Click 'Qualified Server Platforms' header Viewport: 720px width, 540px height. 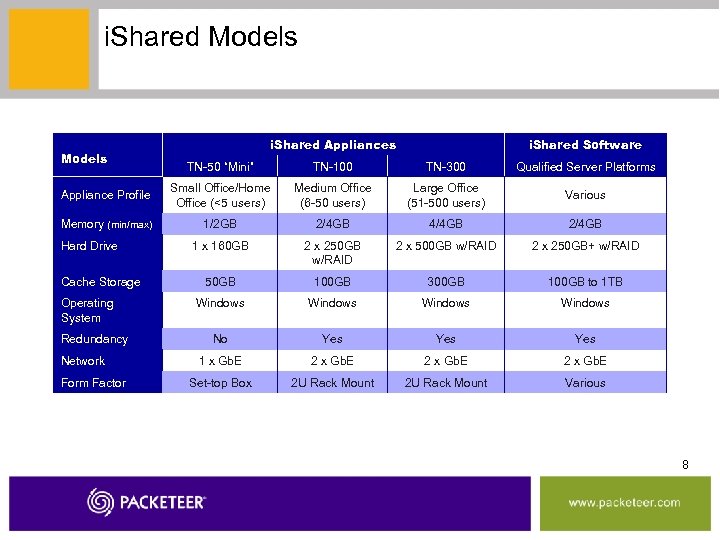585,167
